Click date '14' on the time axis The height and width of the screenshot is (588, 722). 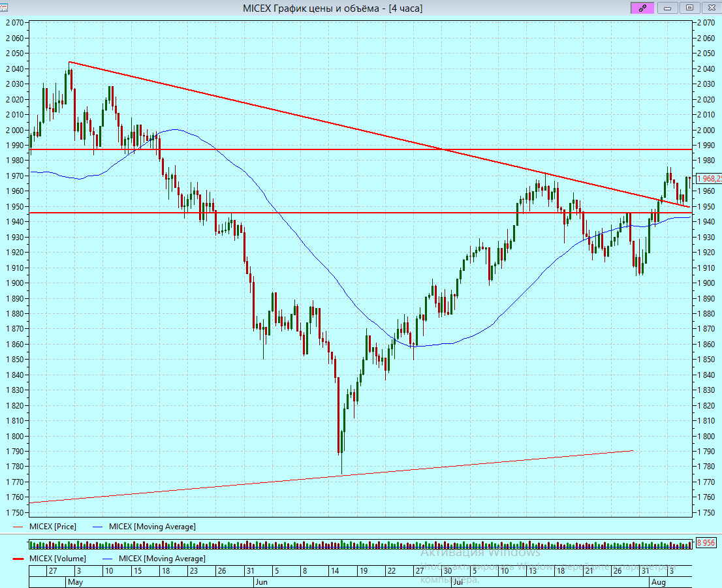click(x=335, y=571)
